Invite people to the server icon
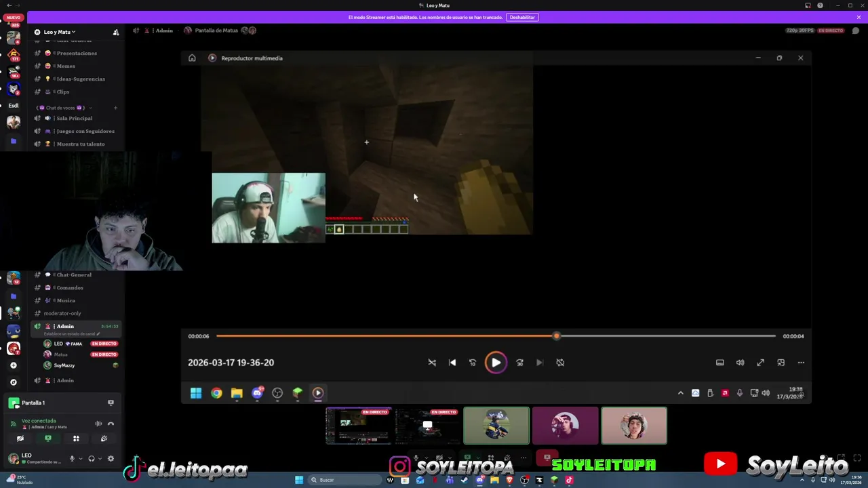This screenshot has width=868, height=488. [x=116, y=32]
